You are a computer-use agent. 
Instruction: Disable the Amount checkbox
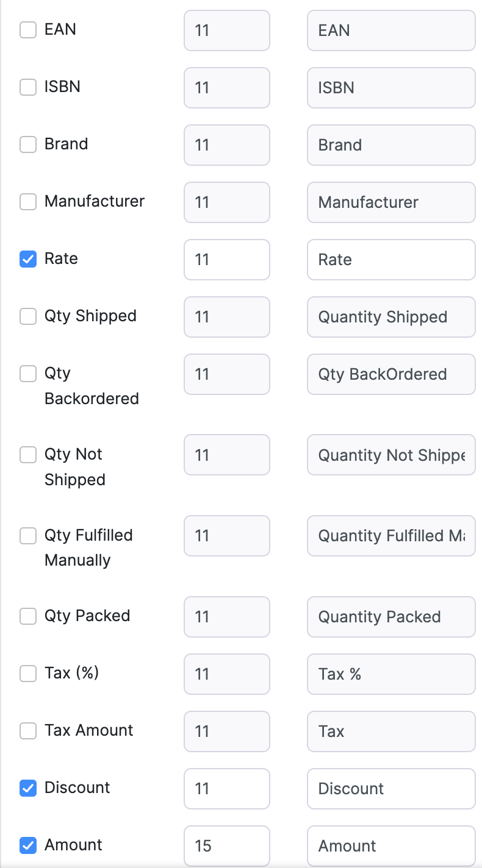point(28,845)
